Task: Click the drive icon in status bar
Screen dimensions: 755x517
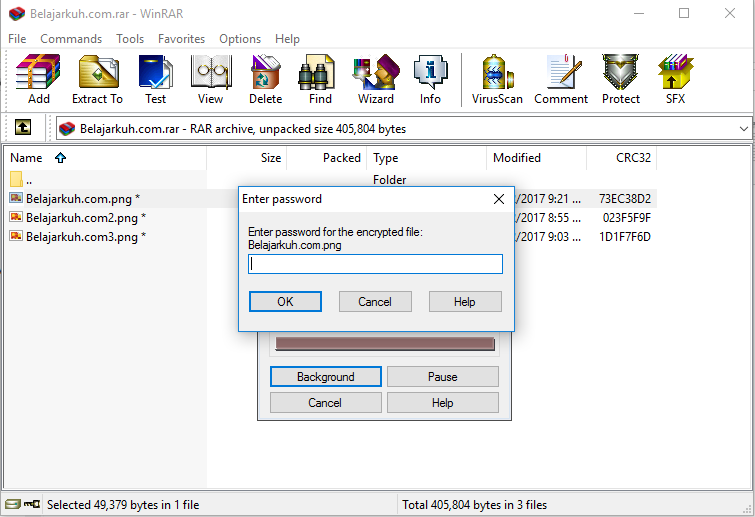Action: (x=13, y=504)
